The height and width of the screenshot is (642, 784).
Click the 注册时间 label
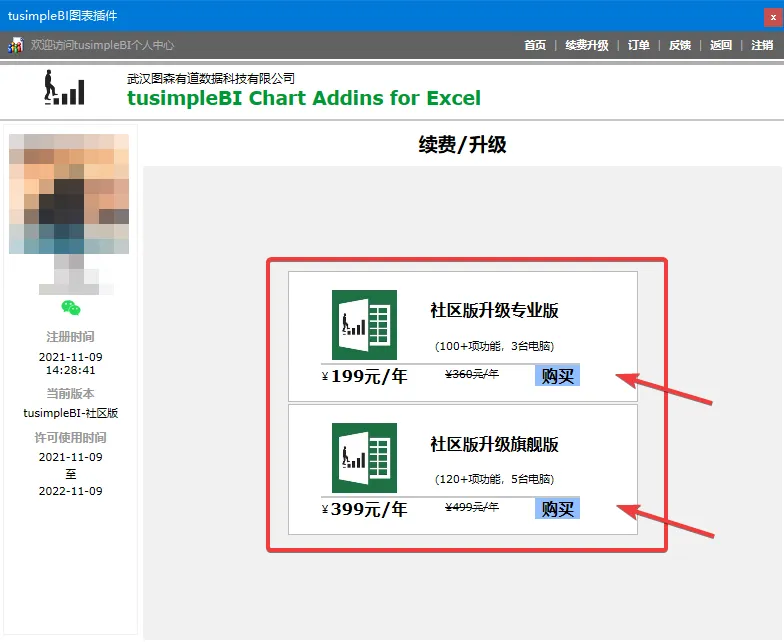pos(70,336)
